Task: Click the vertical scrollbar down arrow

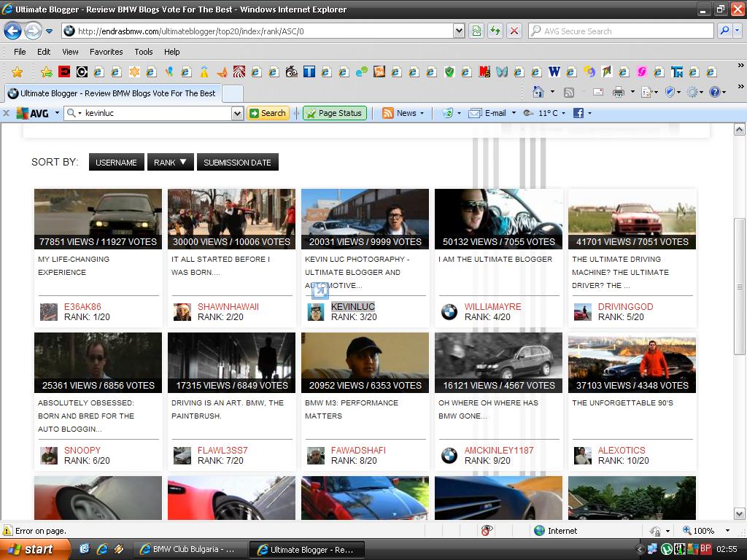Action: [740, 514]
